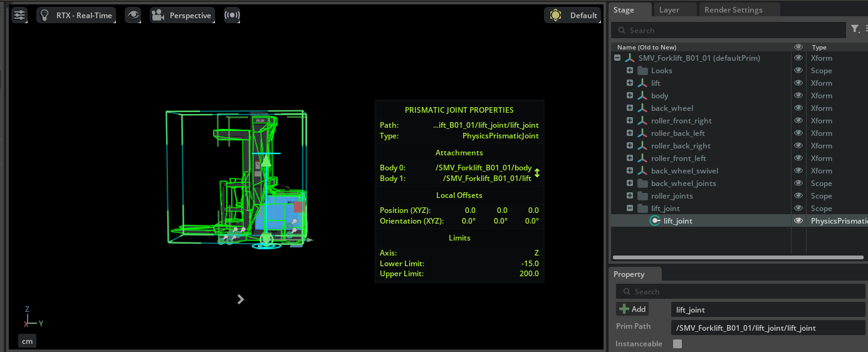This screenshot has height=352, width=868.
Task: Expand the Looks scope in tree
Action: point(630,70)
